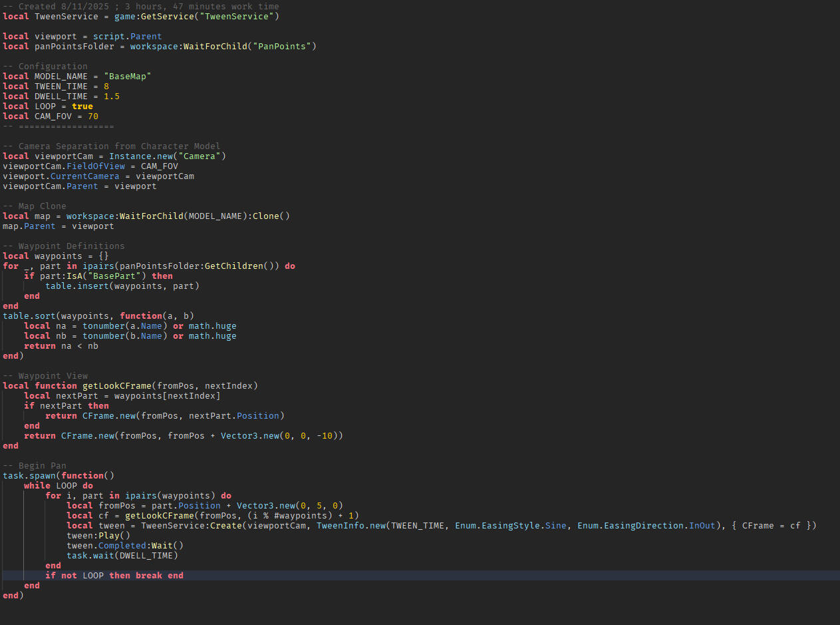
Task: Click the table.insert(waypoints, part) line
Action: [122, 286]
